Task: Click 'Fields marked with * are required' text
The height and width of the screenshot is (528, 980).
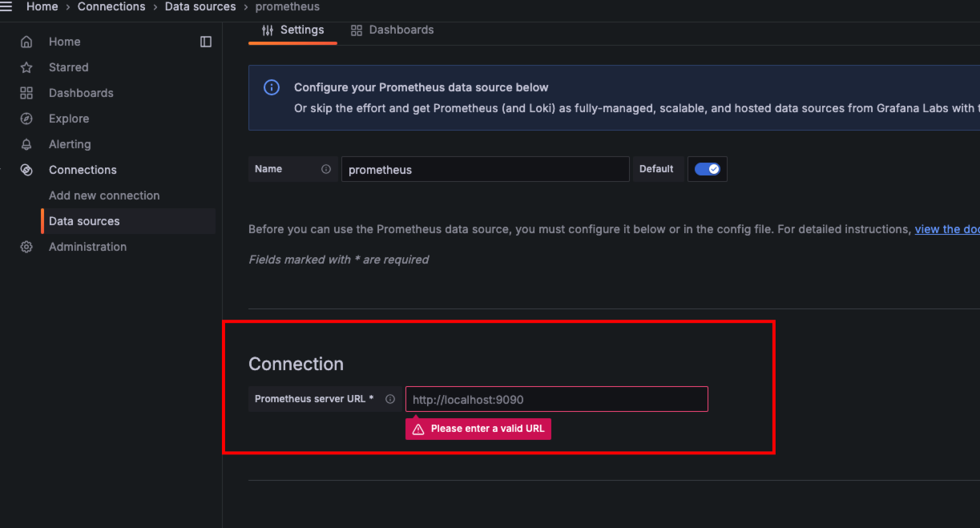Action: (x=338, y=260)
